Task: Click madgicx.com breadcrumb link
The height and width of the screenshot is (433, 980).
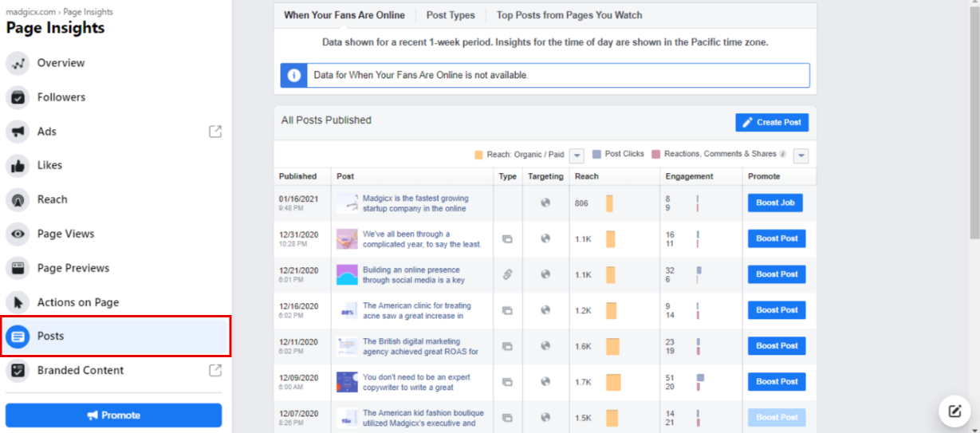Action: tap(31, 12)
